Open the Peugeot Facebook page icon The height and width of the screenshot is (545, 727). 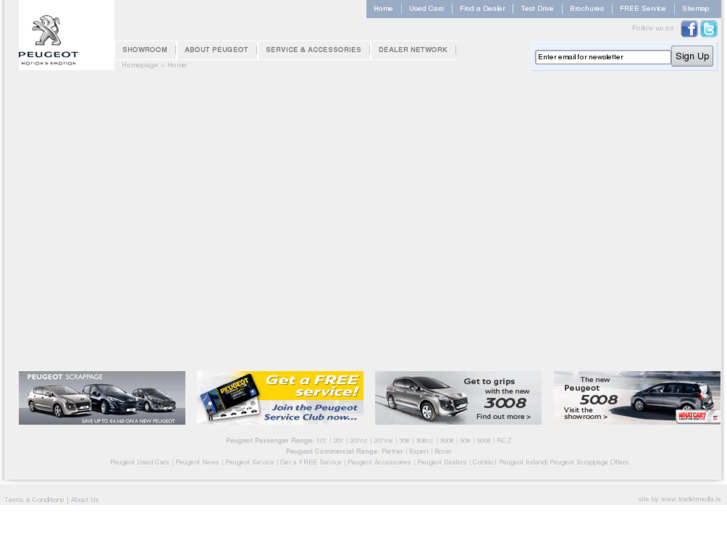(689, 29)
